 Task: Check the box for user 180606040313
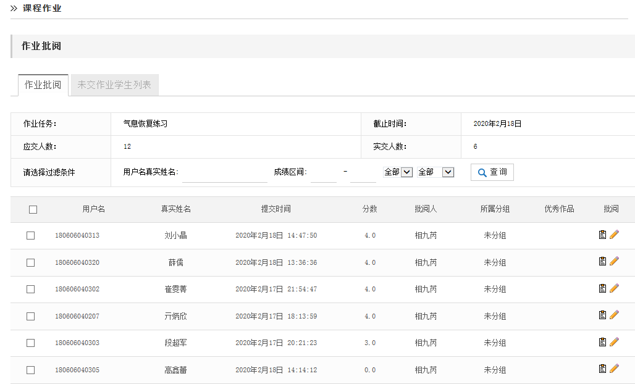tap(30, 235)
